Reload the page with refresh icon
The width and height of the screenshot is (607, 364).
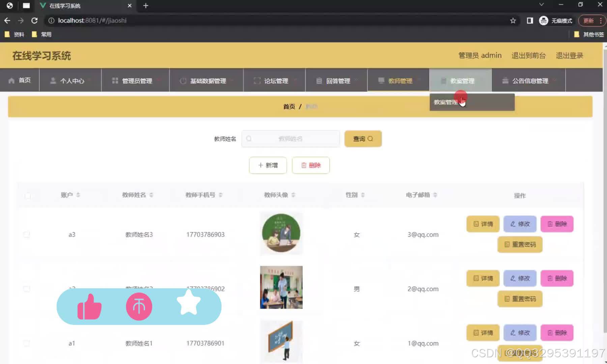34,21
